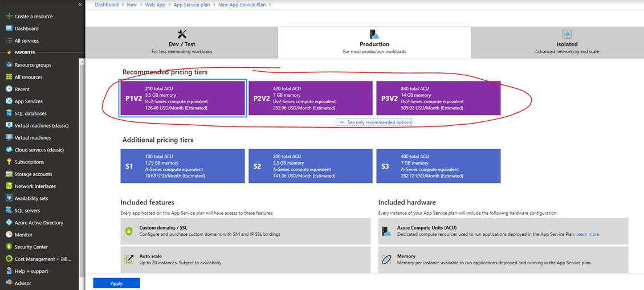
Task: Open the SQL databases icon
Action: (x=9, y=113)
